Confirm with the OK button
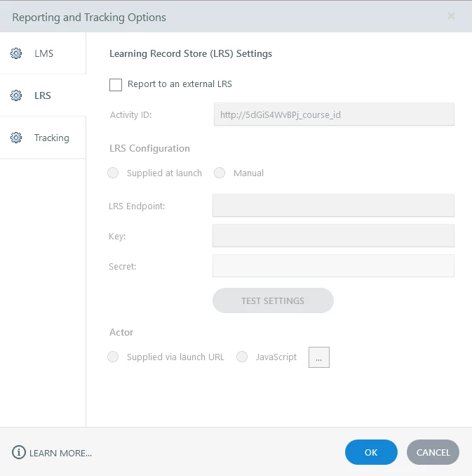472x476 pixels. pyautogui.click(x=371, y=453)
